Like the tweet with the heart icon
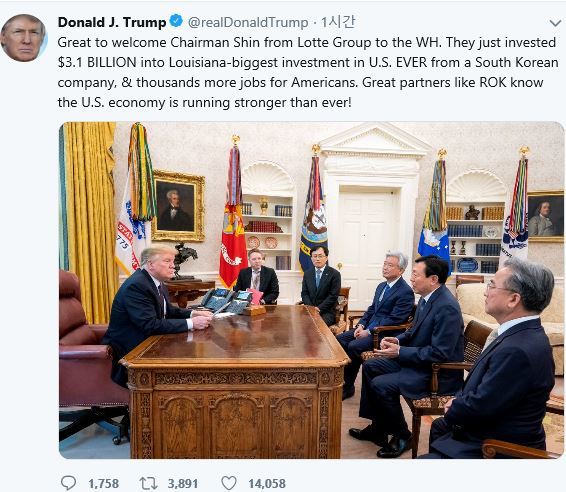This screenshot has height=492, width=566. [229, 483]
